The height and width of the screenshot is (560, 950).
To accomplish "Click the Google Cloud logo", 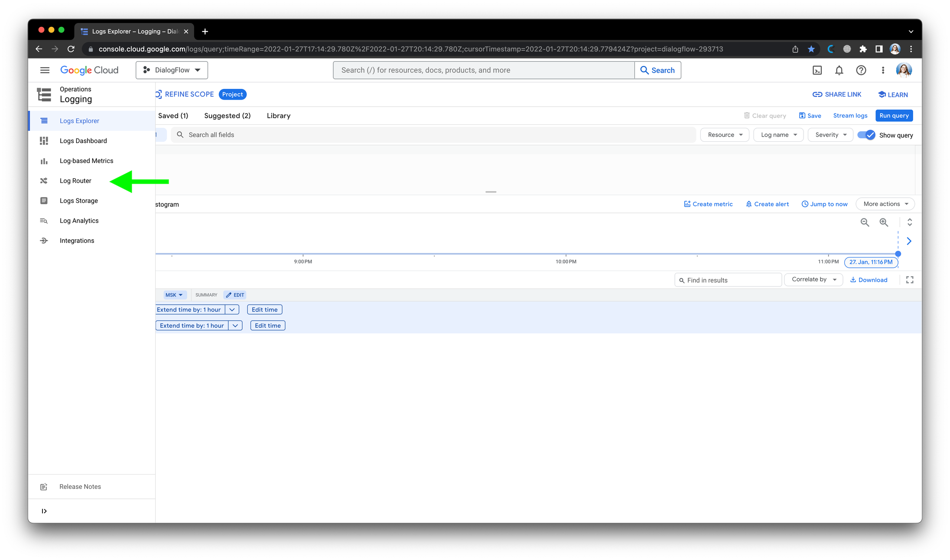I will point(89,70).
